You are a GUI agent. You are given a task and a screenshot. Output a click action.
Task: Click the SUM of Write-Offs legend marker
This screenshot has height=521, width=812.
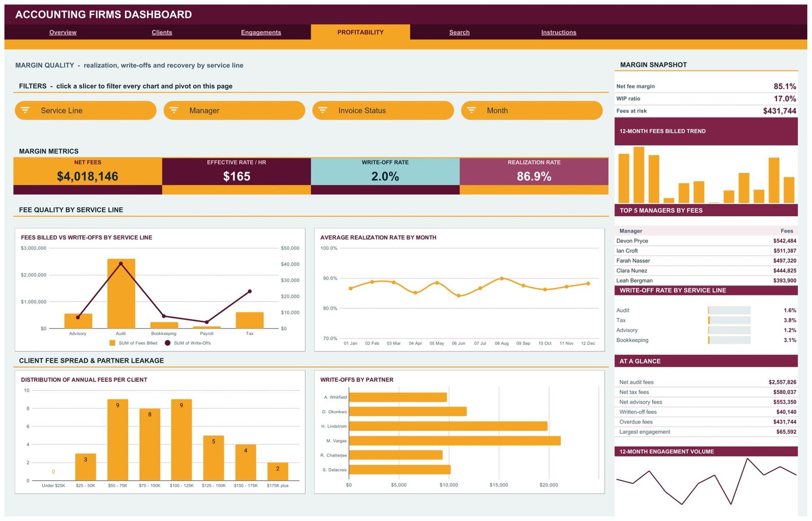[167, 343]
